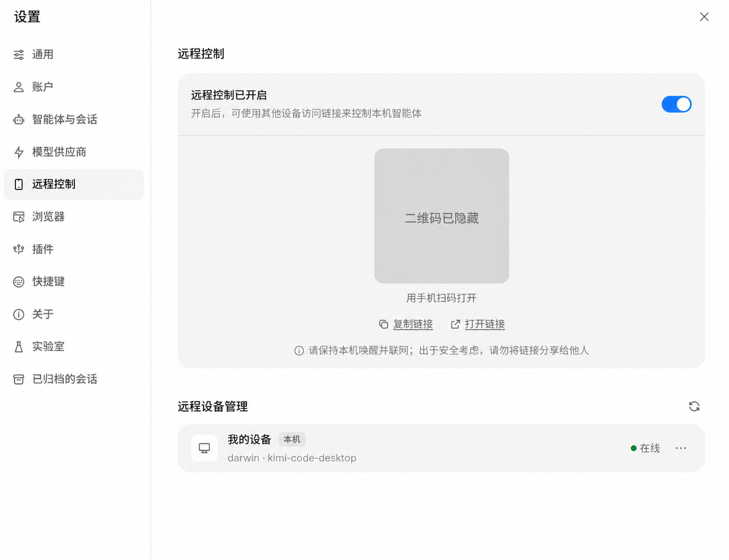Switch to 智能体与会话 settings
This screenshot has height=560, width=729.
pos(73,120)
